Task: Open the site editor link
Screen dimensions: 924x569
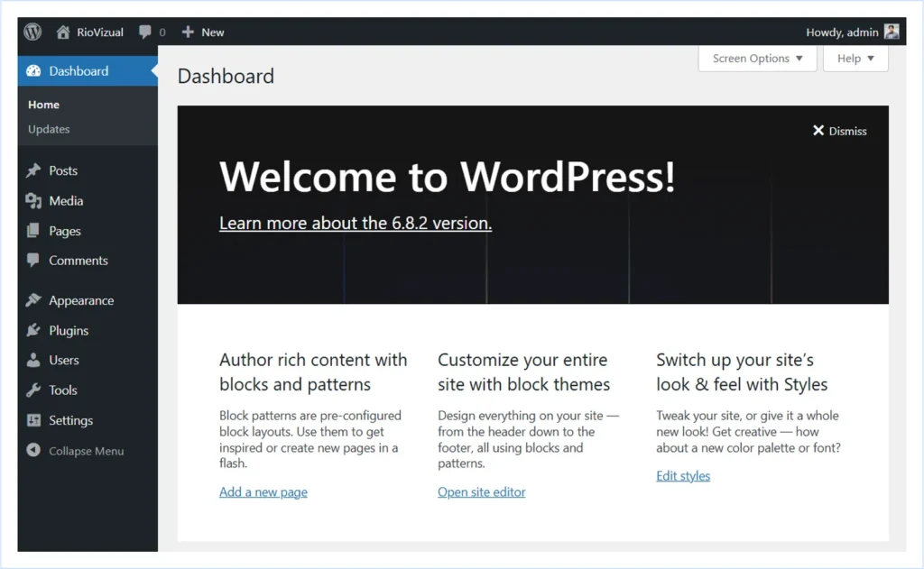Action: pyautogui.click(x=481, y=491)
